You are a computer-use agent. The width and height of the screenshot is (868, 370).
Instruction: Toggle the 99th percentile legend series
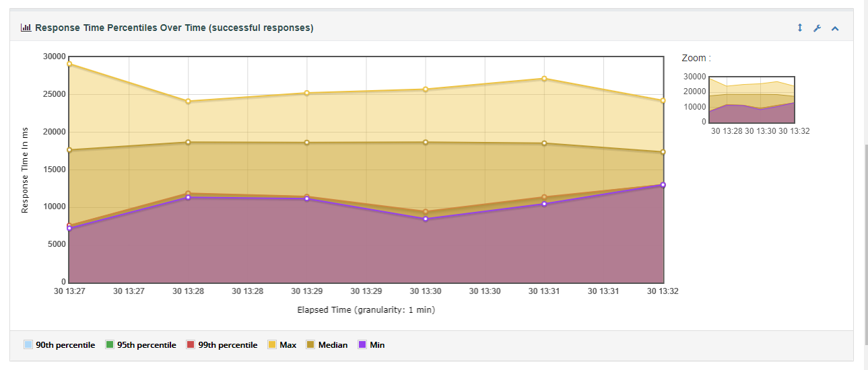tap(222, 345)
